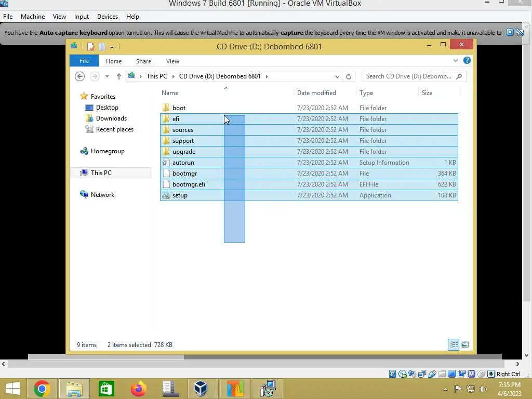Screen dimensions: 532x399
Task: Click the Up one level arrow
Action: (x=119, y=76)
